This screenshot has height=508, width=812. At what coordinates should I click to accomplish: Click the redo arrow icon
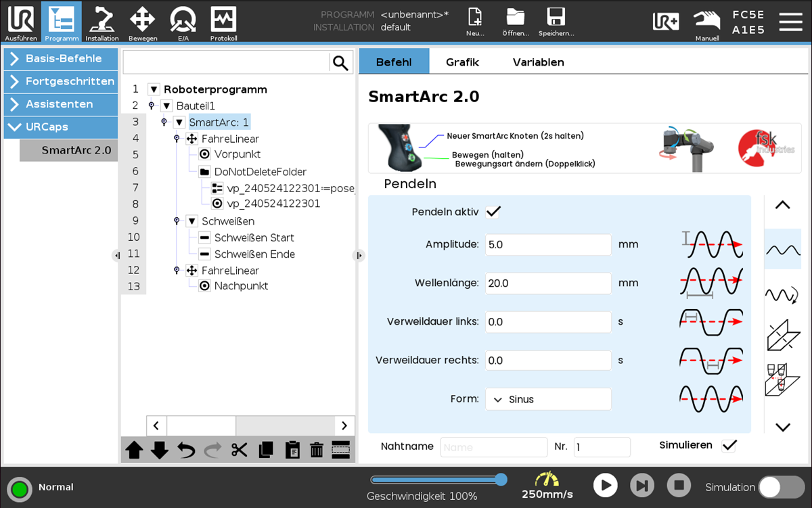(x=212, y=450)
